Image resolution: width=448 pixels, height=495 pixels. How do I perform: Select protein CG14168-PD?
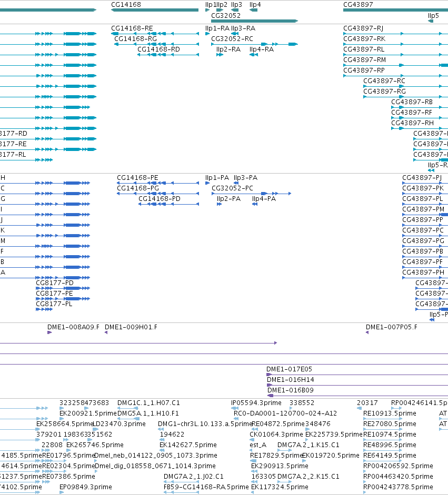[x=168, y=204]
